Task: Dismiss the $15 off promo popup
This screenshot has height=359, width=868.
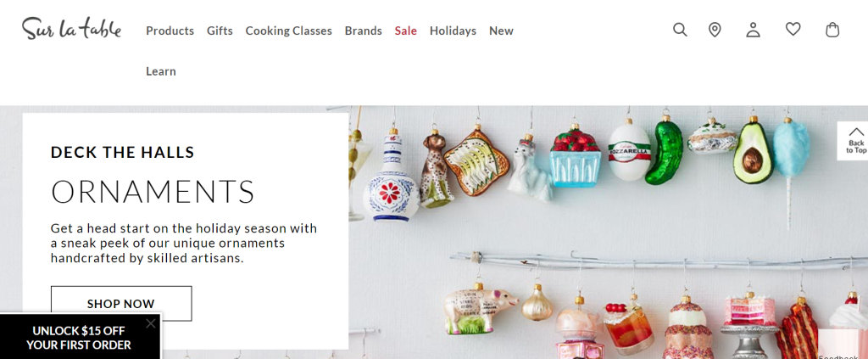Action: point(151,323)
